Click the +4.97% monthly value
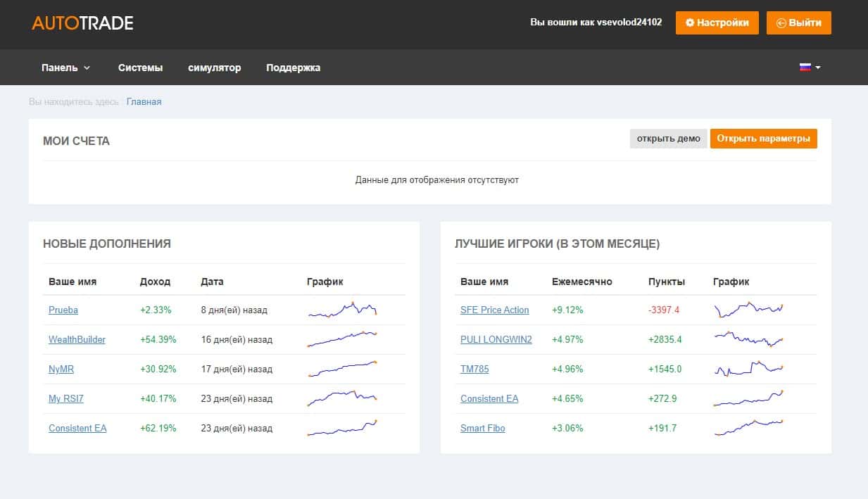Screen dimensions: 868x499 567,339
